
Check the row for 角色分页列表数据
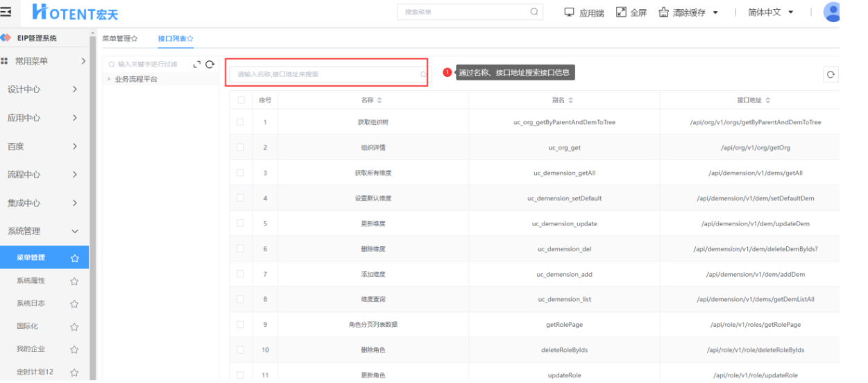241,324
